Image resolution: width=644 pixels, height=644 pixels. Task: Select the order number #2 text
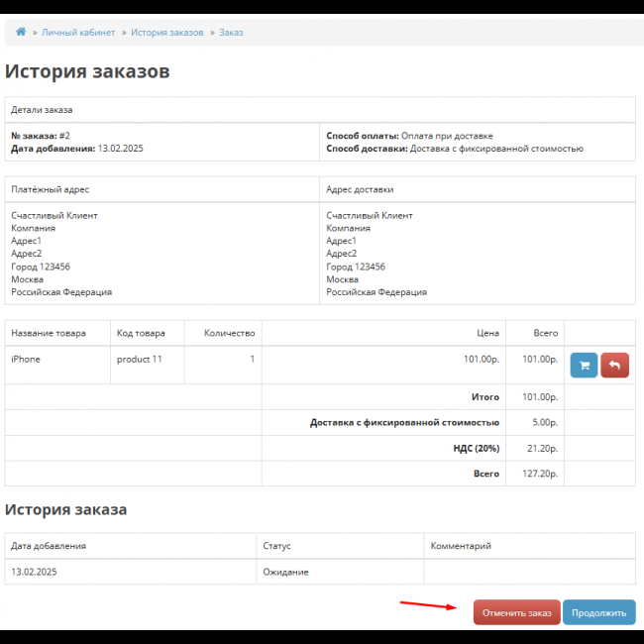tap(64, 136)
